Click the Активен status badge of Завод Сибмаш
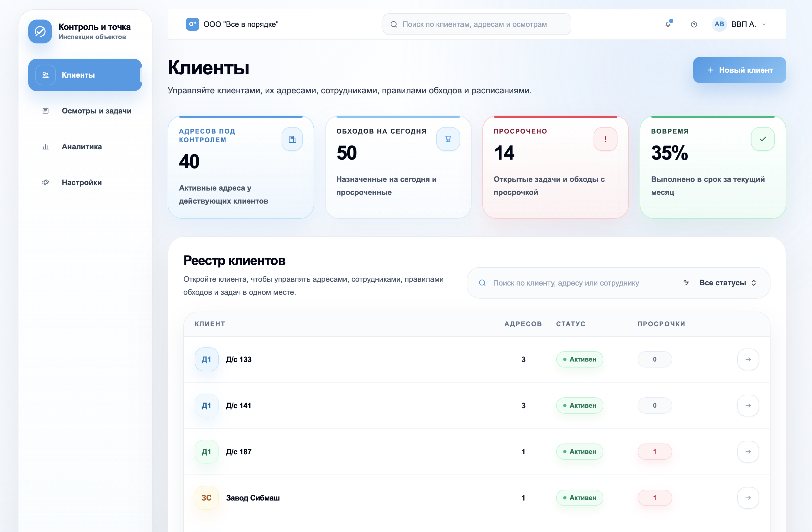Image resolution: width=812 pixels, height=532 pixels. click(x=579, y=498)
